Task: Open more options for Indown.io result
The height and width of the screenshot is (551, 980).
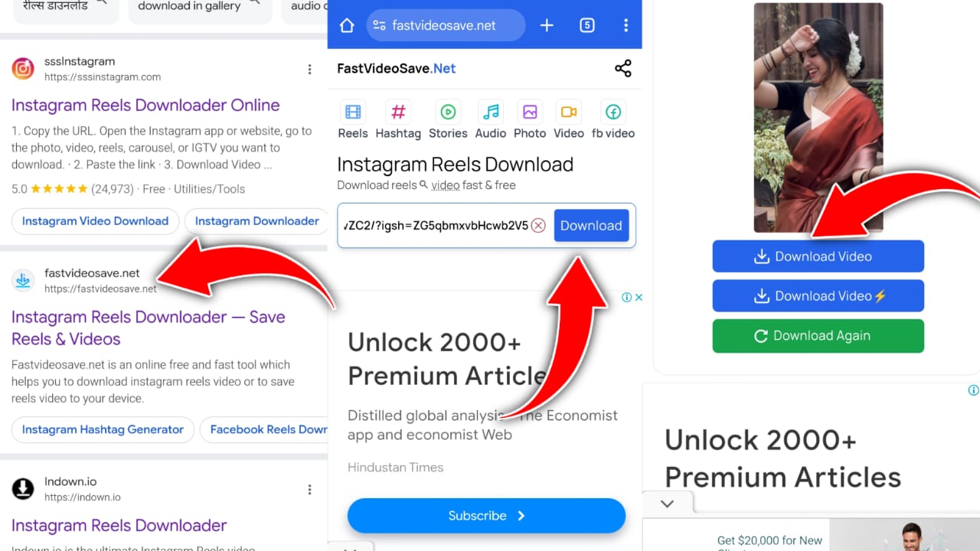Action: (x=310, y=490)
